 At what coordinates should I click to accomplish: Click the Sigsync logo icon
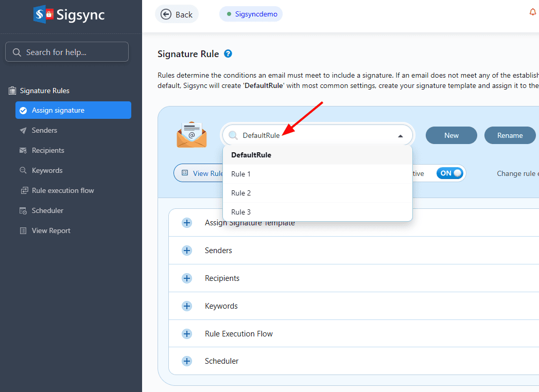point(44,14)
